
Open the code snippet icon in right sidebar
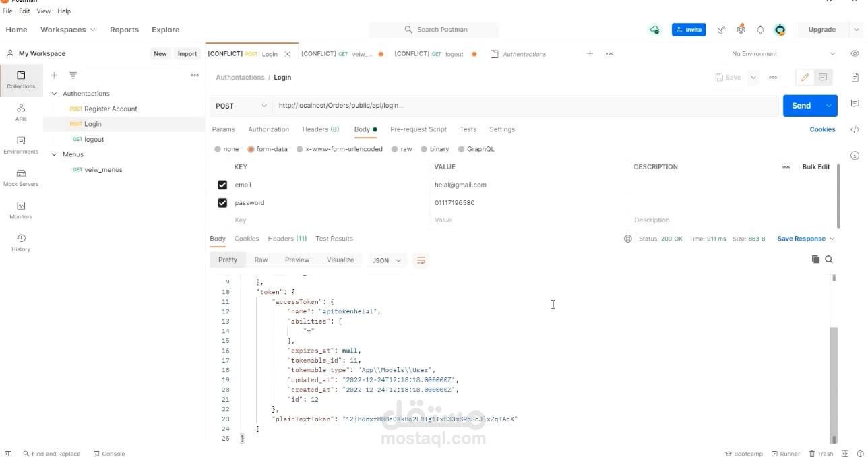pyautogui.click(x=855, y=129)
